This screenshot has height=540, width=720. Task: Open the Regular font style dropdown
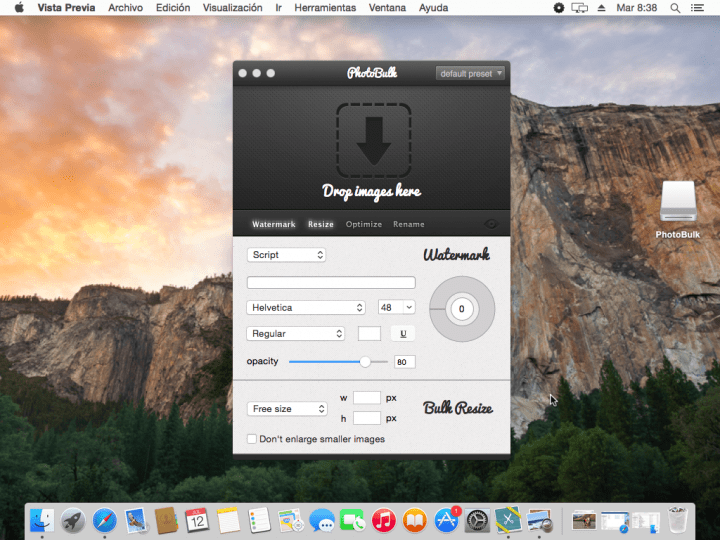(295, 334)
